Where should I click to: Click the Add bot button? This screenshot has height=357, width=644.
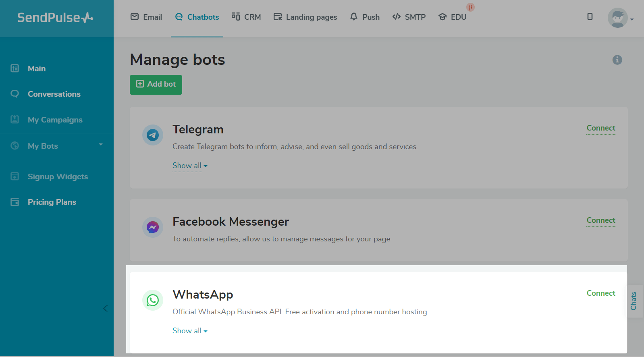pyautogui.click(x=156, y=85)
